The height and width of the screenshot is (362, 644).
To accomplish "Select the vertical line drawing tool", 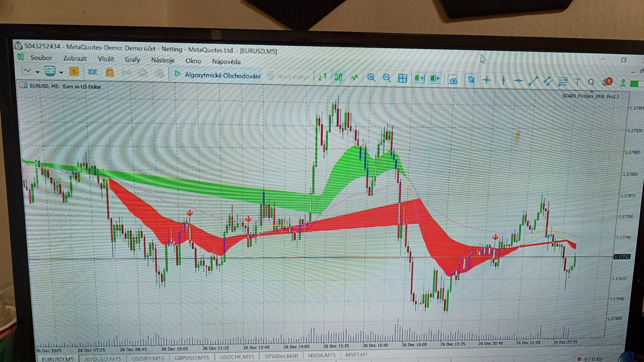I will coord(503,80).
